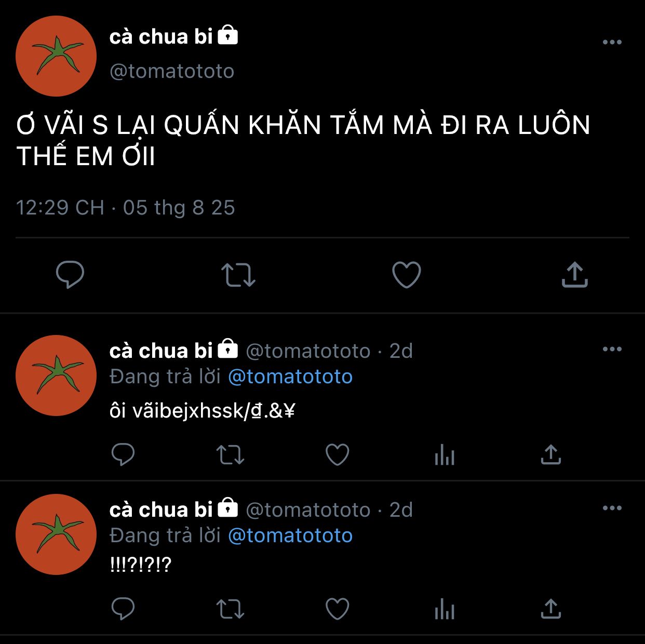The width and height of the screenshot is (645, 644).
Task: Like the '!!!?!?!?' reply
Action: pos(337,609)
